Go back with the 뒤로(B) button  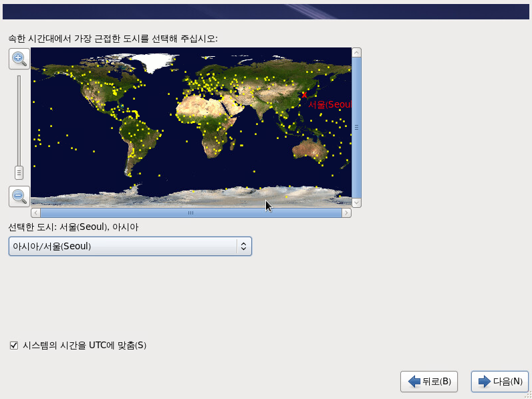coord(429,382)
